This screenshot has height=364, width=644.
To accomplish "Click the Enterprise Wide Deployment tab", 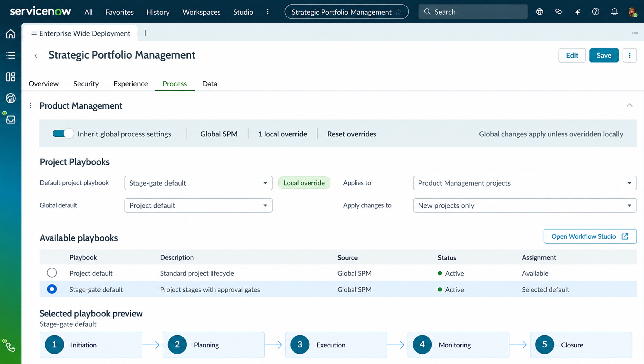I will point(80,33).
